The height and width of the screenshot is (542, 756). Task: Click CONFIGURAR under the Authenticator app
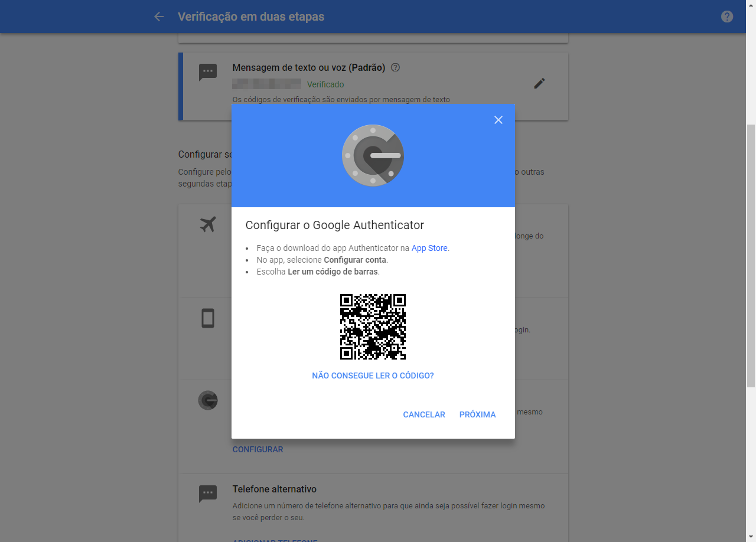click(258, 449)
